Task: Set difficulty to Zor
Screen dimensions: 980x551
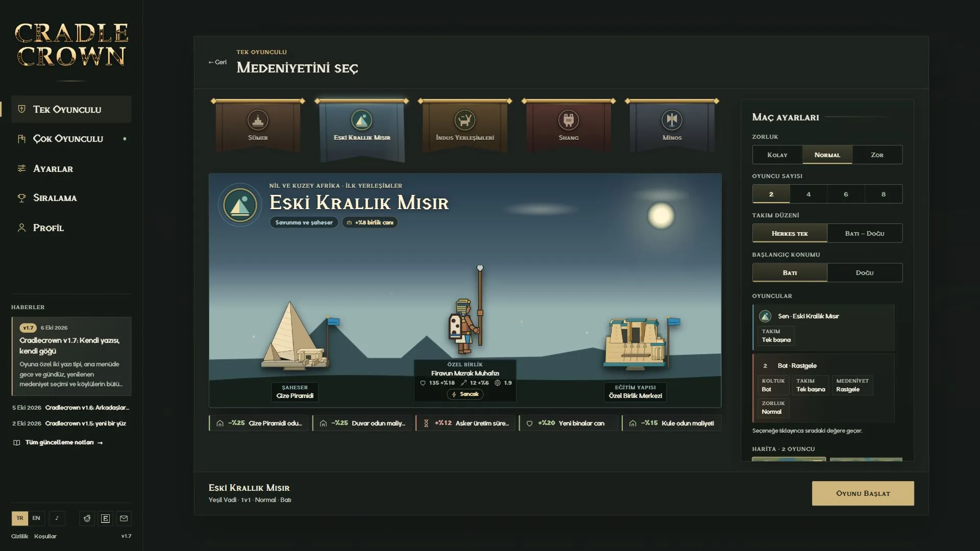Action: coord(877,155)
